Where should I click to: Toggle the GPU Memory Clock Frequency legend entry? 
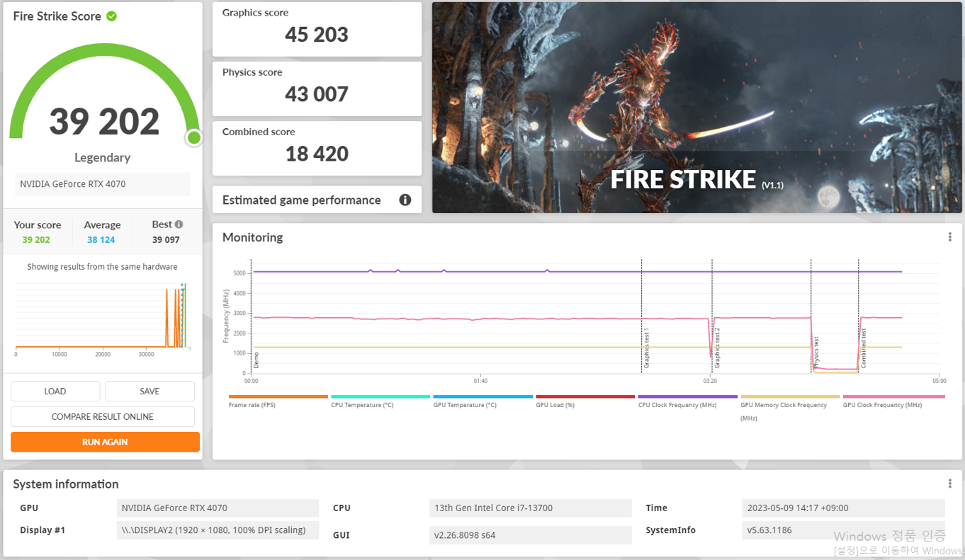pos(790,407)
